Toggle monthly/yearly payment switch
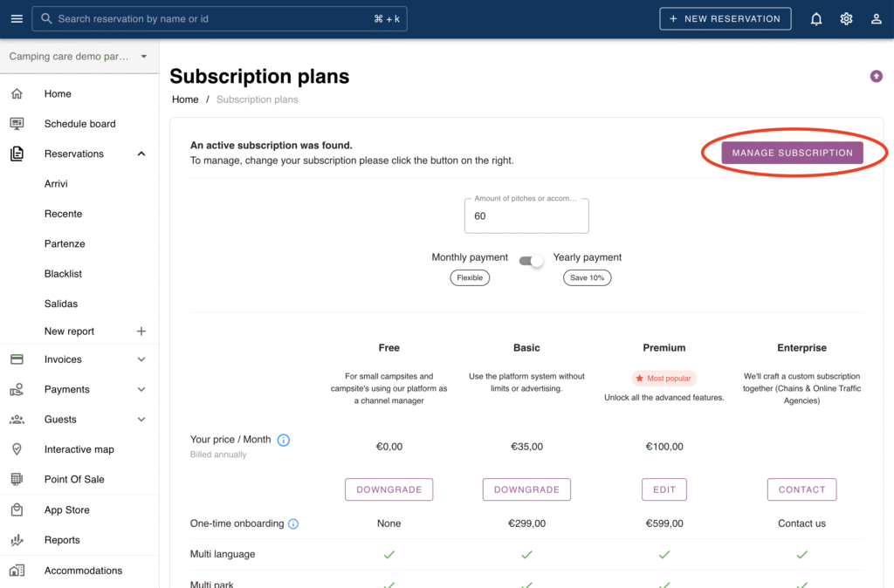 point(531,260)
